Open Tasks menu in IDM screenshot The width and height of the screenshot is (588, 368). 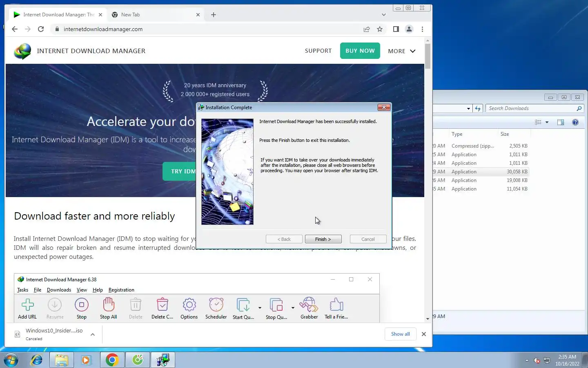click(x=22, y=290)
